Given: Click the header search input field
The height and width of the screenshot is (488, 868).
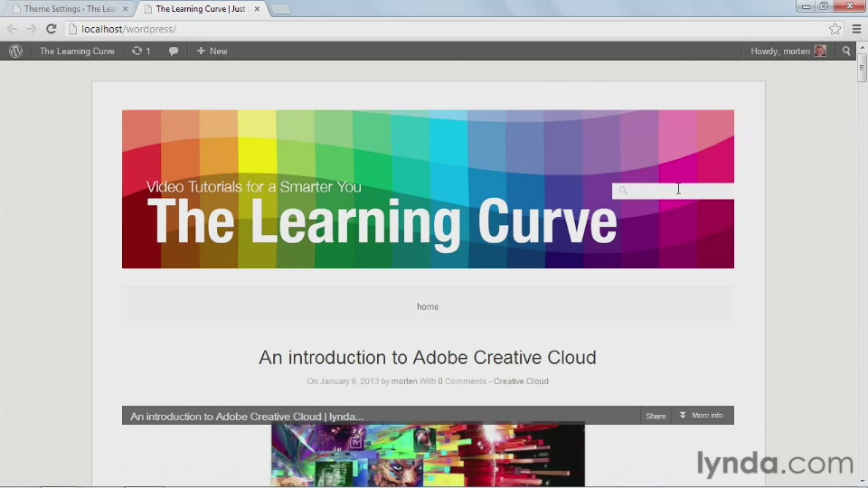Looking at the screenshot, I should 673,191.
